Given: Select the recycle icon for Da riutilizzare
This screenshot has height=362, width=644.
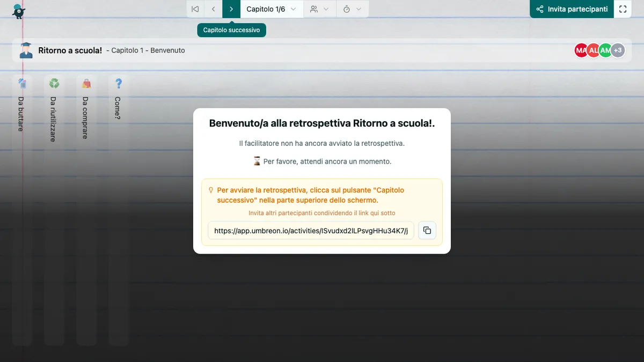Looking at the screenshot, I should pos(54,83).
